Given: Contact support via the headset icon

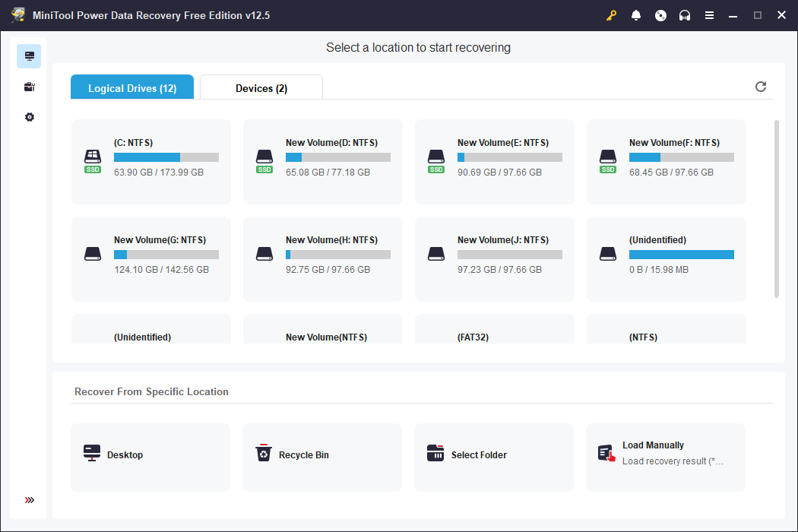Looking at the screenshot, I should pos(685,14).
